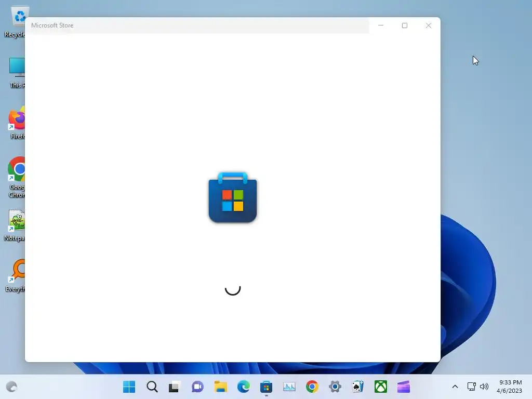
Task: Show hidden system tray icons
Action: click(x=455, y=387)
